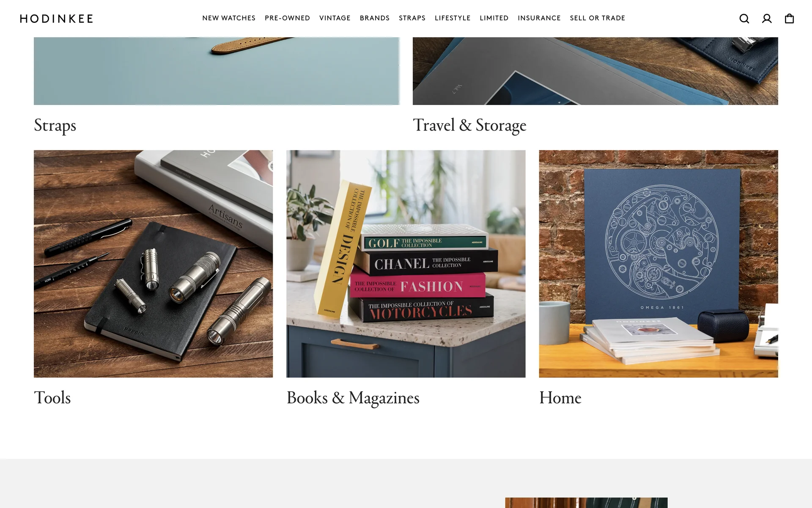Go to the HODINKEE logo homepage
Image resolution: width=812 pixels, height=508 pixels.
pyautogui.click(x=56, y=19)
